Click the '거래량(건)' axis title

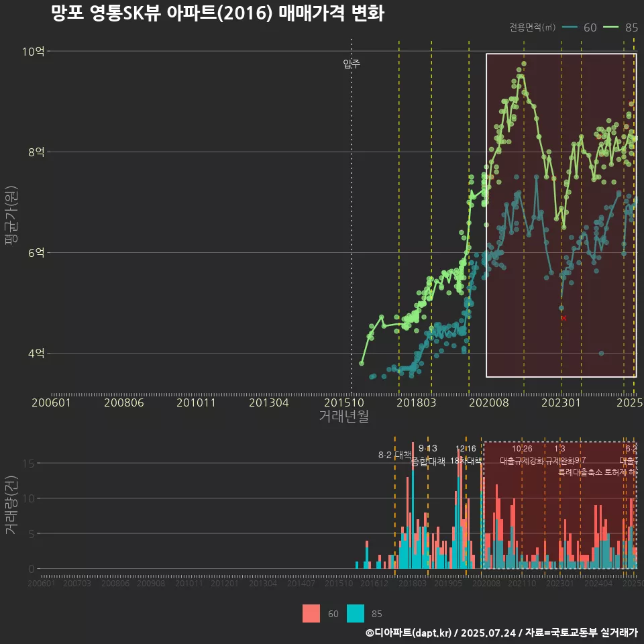click(x=11, y=504)
